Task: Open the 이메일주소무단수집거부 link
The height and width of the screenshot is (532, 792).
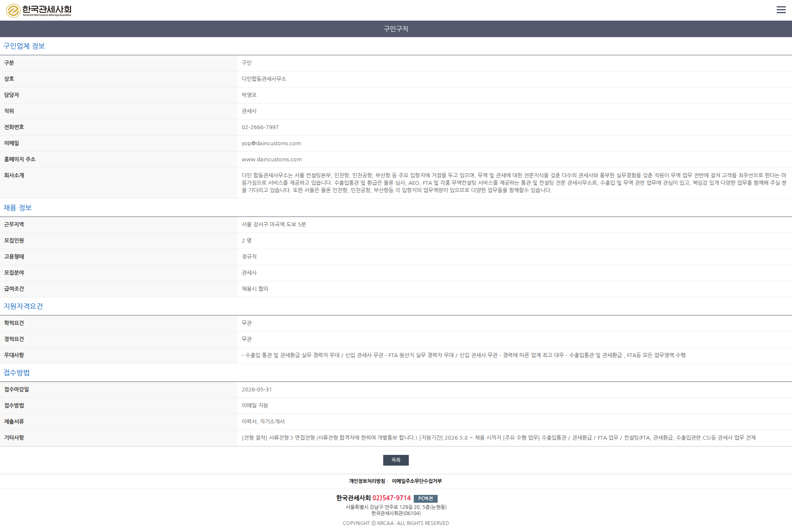Action: tap(417, 481)
